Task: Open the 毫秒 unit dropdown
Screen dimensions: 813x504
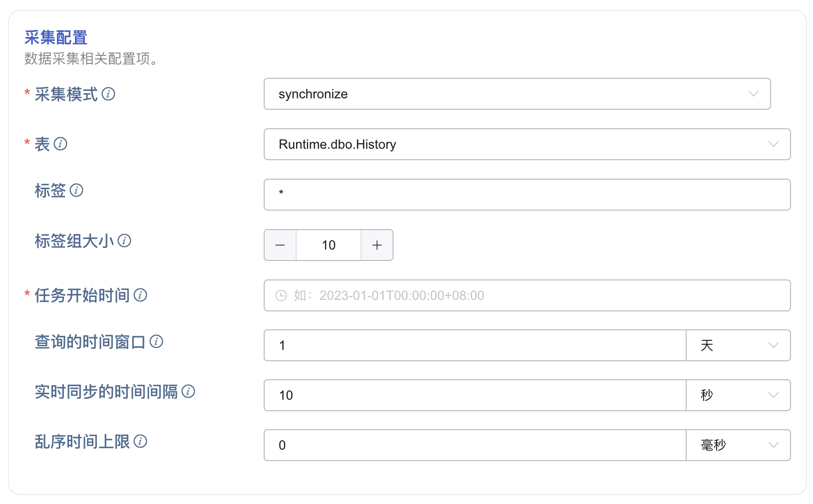Action: click(738, 445)
